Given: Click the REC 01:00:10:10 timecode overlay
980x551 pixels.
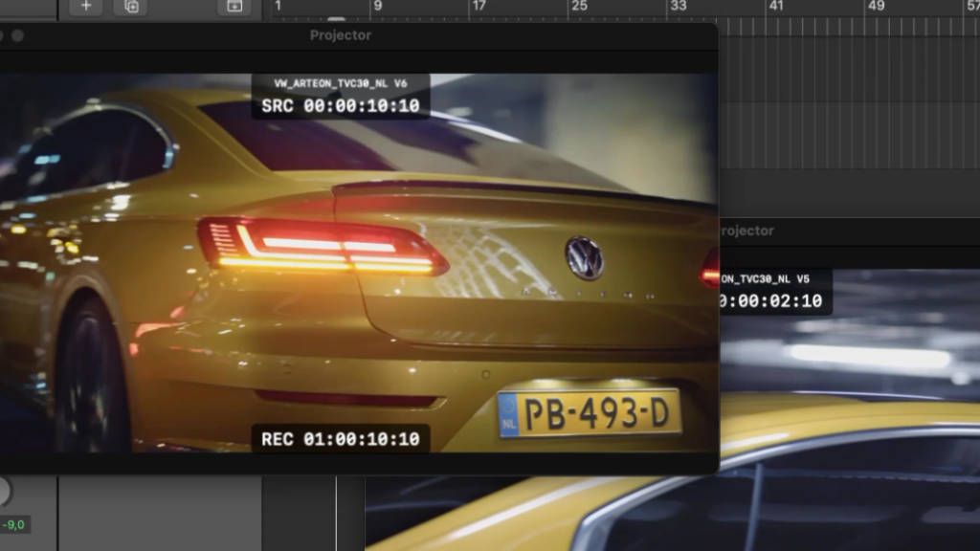Looking at the screenshot, I should (341, 439).
